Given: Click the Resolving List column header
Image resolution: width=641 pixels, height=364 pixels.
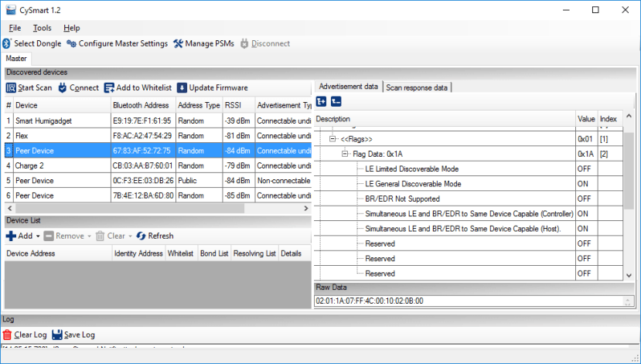Looking at the screenshot, I should (254, 253).
